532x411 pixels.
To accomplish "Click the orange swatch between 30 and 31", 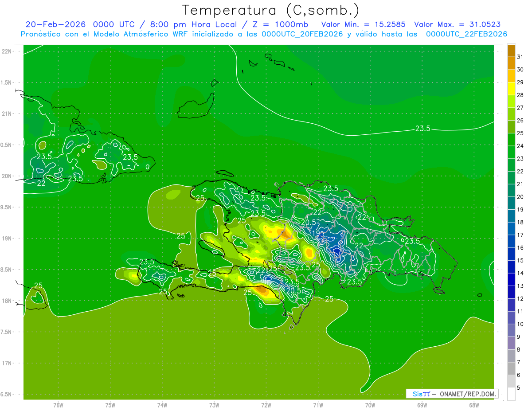I will [x=511, y=63].
